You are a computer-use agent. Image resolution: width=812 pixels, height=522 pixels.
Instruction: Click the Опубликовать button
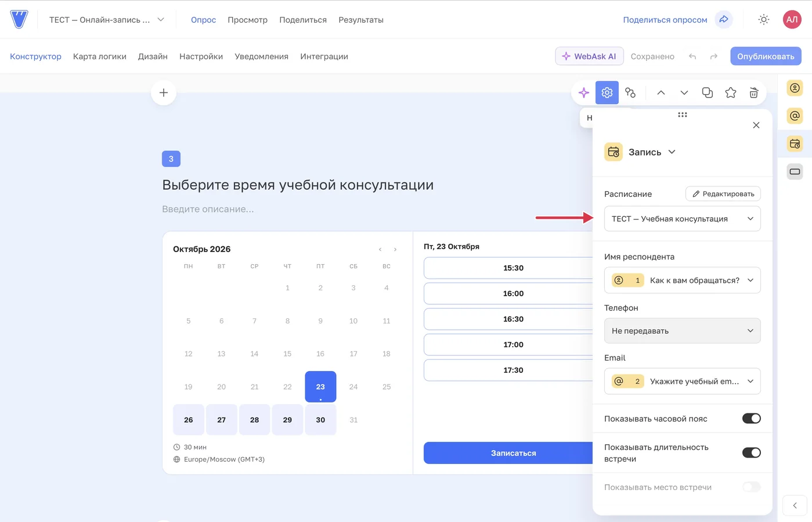pyautogui.click(x=766, y=56)
